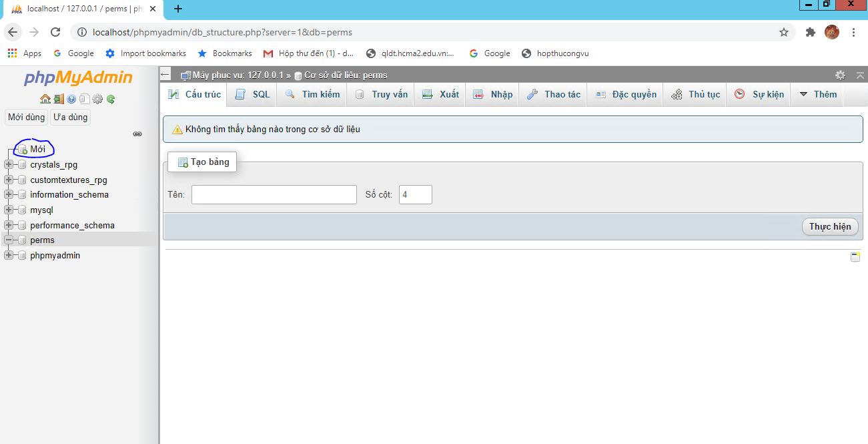Go back to the previous page
The image size is (868, 444).
[x=13, y=32]
